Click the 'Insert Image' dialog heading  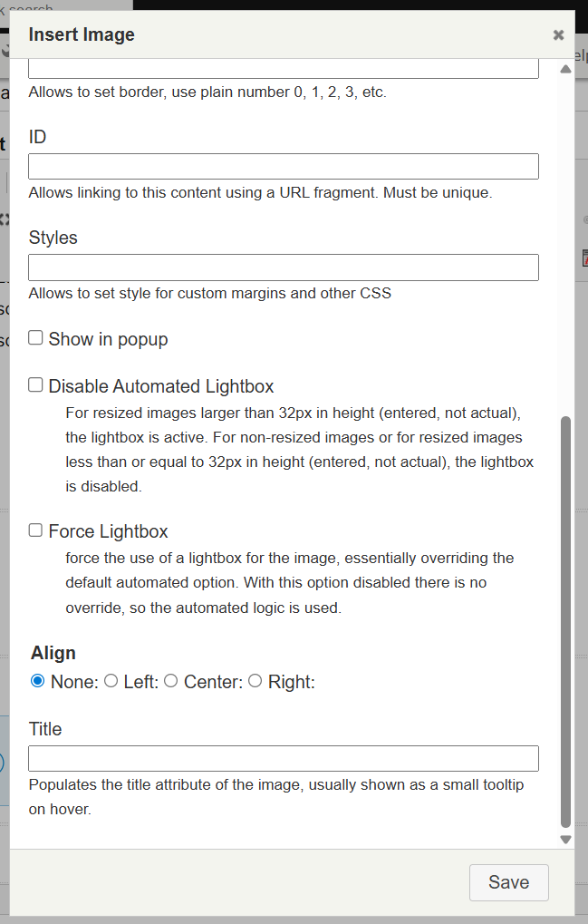click(82, 35)
